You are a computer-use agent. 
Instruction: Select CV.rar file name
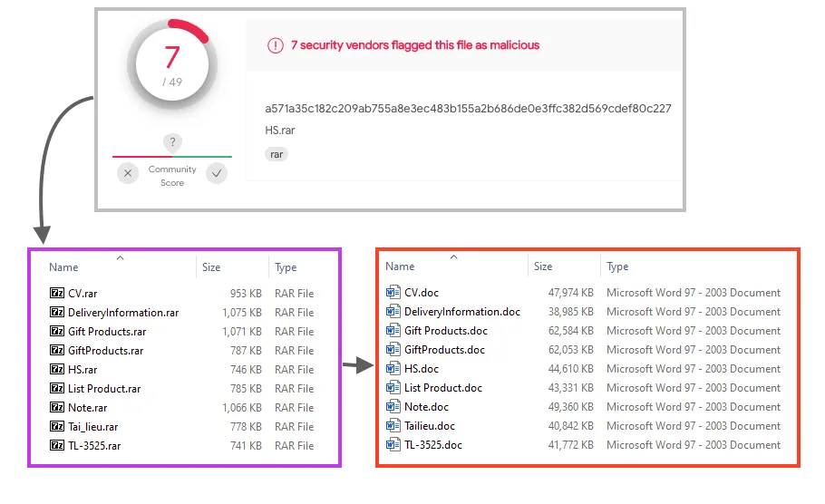pos(82,294)
